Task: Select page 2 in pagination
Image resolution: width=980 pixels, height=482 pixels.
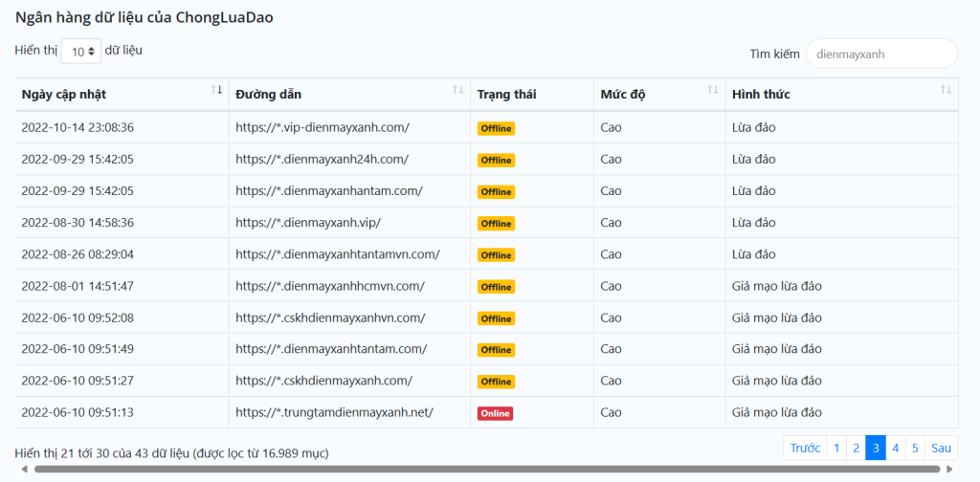Action: pyautogui.click(x=856, y=448)
